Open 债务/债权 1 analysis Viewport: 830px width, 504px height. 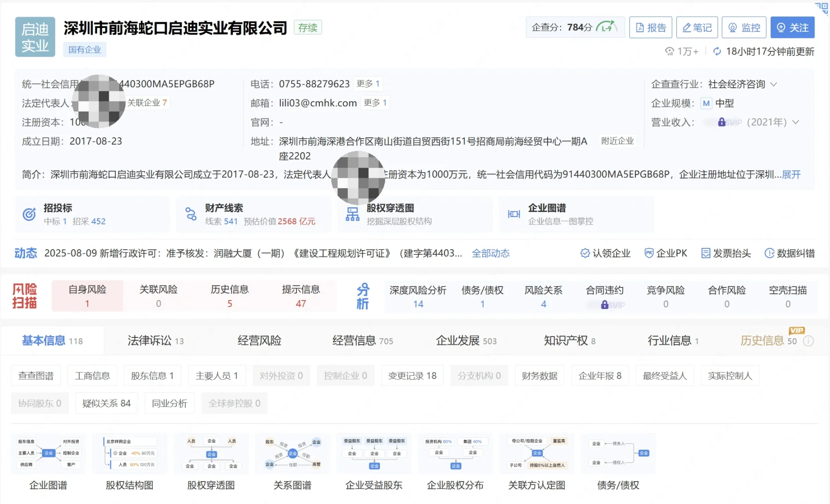[482, 297]
